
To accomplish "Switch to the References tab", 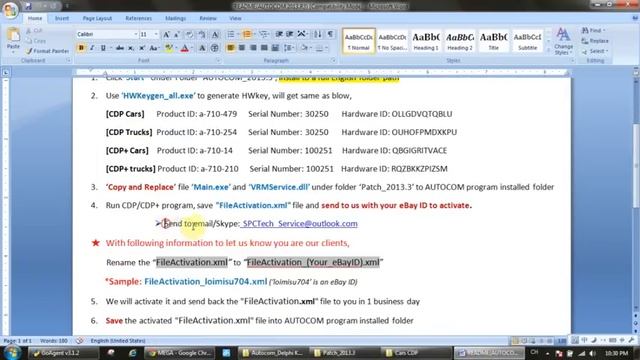I will pos(138,18).
